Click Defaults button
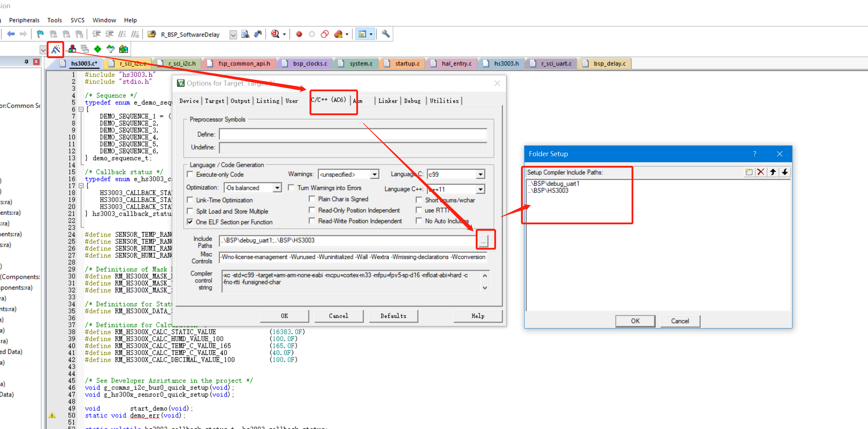 pos(393,316)
